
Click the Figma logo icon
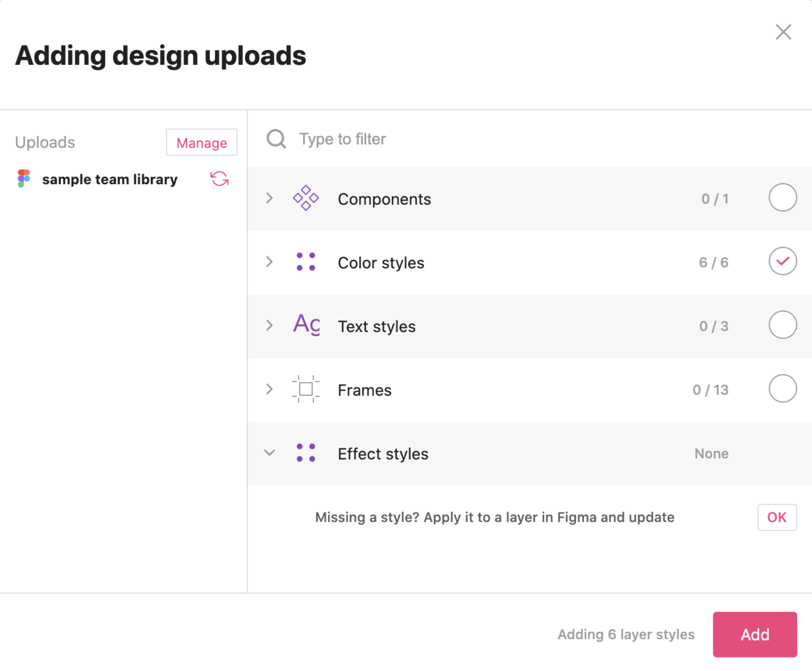24,179
